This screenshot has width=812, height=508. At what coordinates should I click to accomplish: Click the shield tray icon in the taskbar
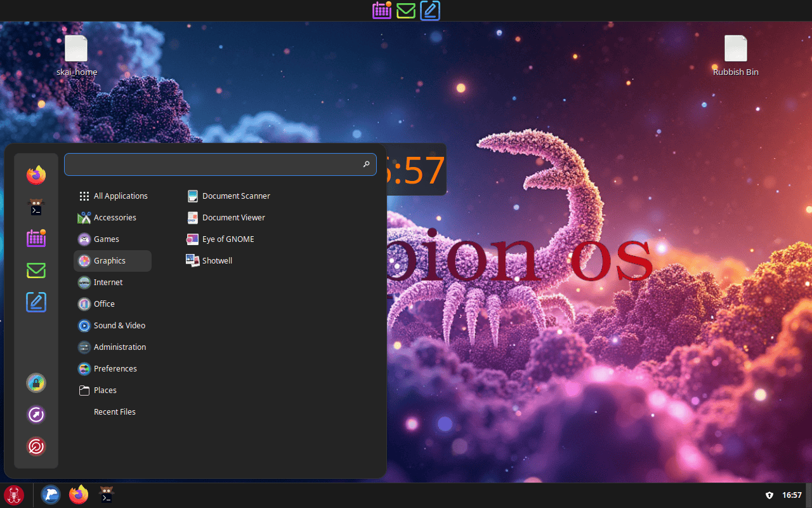pos(769,495)
